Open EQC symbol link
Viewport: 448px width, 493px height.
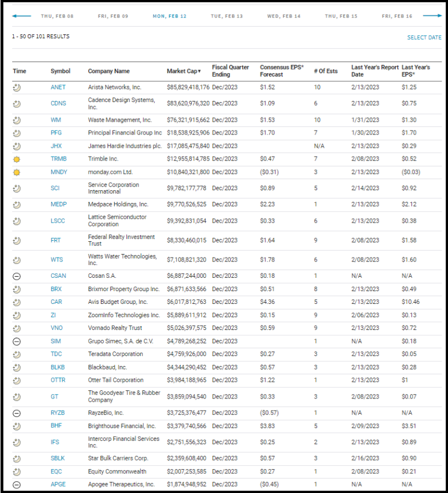[56, 472]
